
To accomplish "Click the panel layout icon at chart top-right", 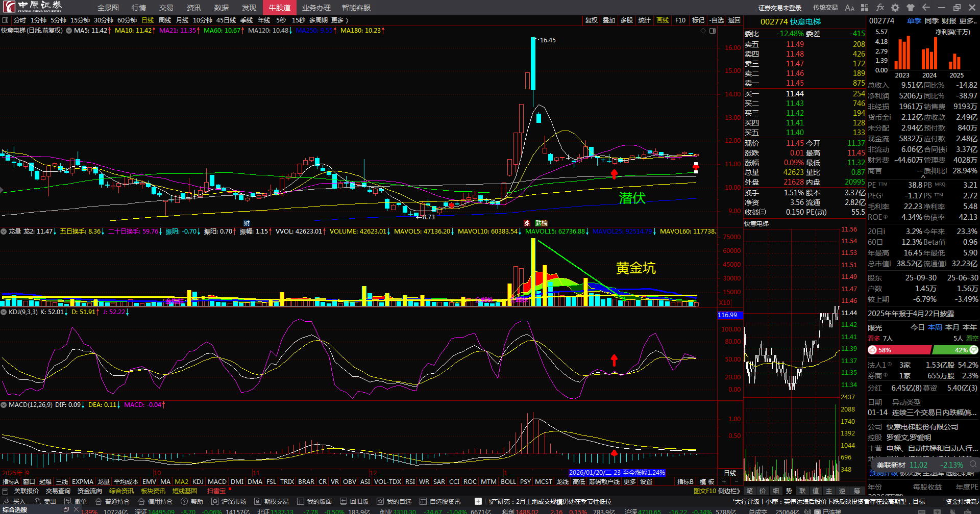I will (x=713, y=31).
